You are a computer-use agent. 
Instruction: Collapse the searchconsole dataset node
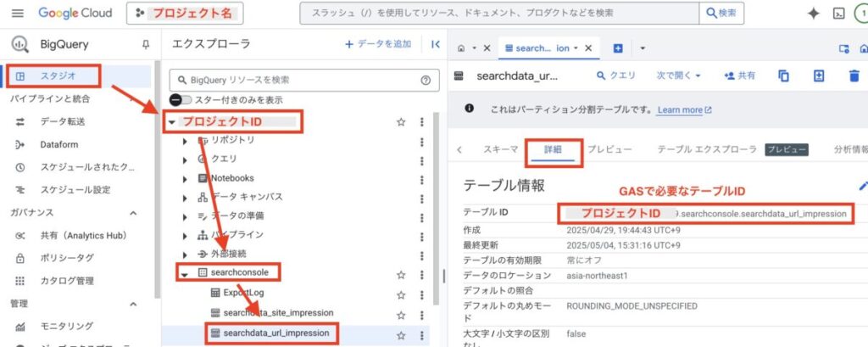186,273
